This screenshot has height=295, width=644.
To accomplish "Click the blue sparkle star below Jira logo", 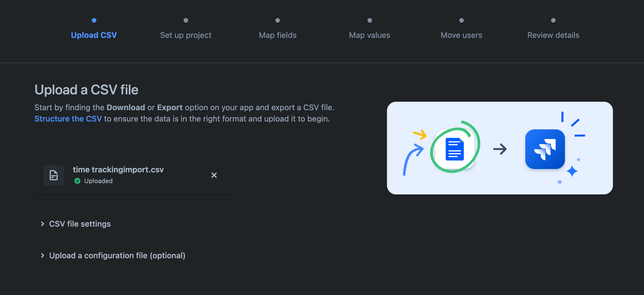I will pyautogui.click(x=572, y=171).
